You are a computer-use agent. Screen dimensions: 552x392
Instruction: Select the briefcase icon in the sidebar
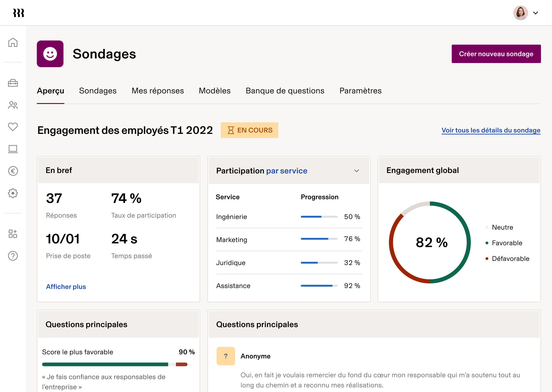click(13, 83)
